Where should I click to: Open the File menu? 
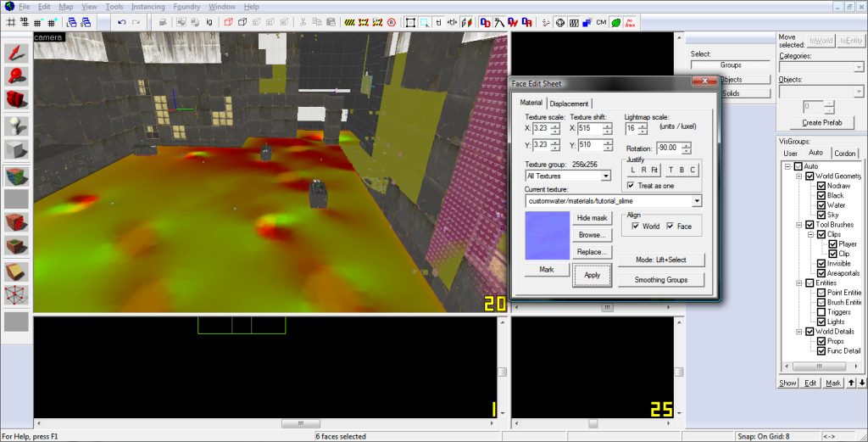pos(25,7)
